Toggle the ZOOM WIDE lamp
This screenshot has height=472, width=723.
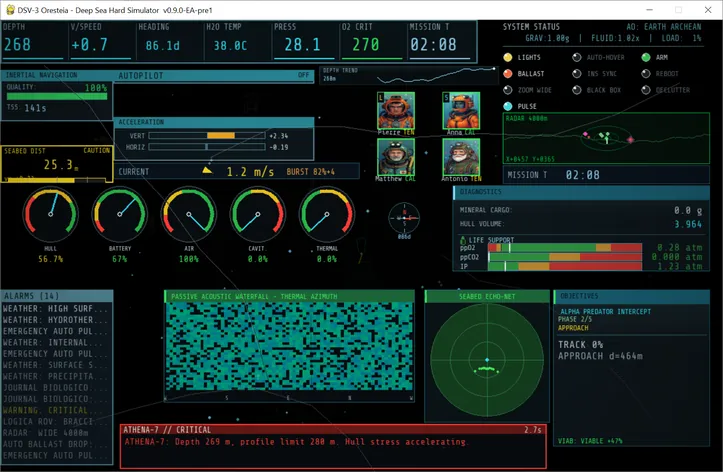[x=508, y=90]
